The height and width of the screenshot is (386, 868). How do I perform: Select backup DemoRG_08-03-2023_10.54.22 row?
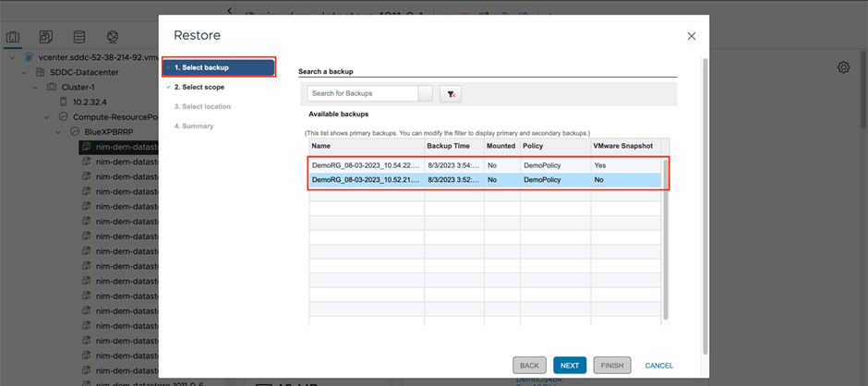[366, 164]
